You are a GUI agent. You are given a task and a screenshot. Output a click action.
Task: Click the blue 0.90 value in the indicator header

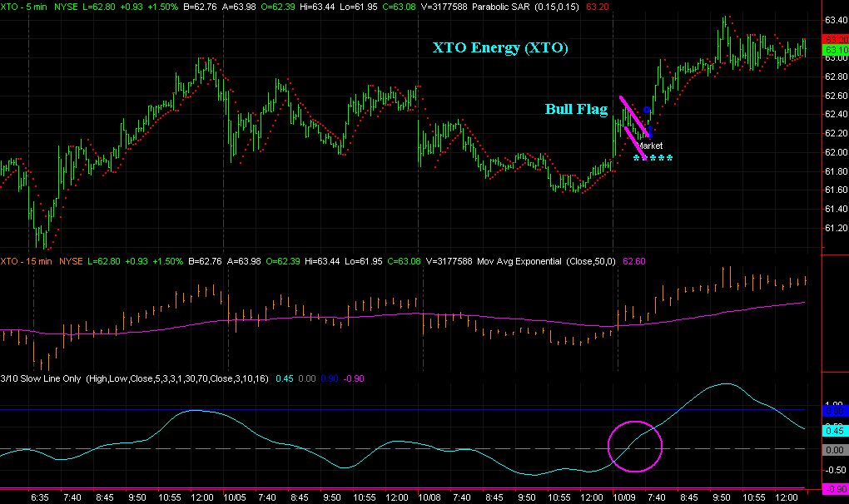(x=330, y=378)
